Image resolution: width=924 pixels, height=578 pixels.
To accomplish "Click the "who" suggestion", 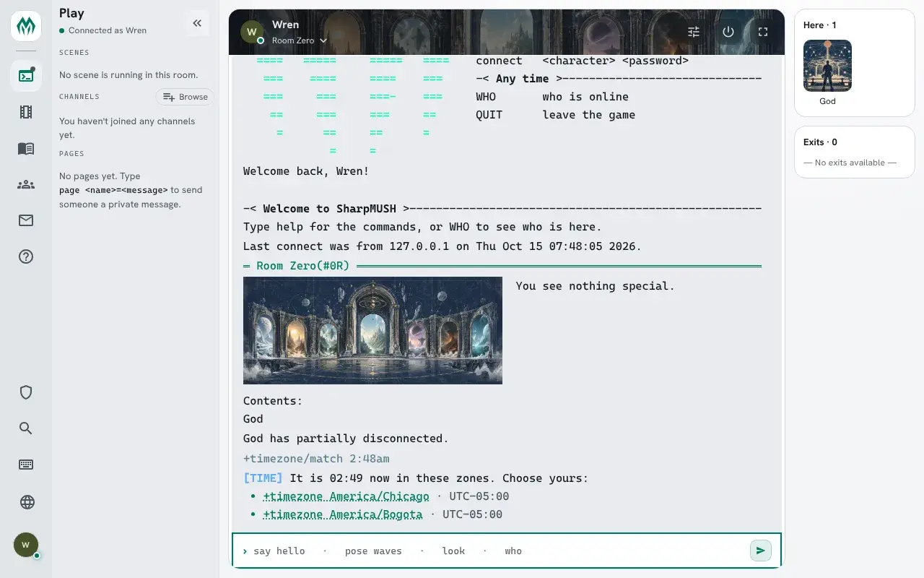I will [x=513, y=551].
